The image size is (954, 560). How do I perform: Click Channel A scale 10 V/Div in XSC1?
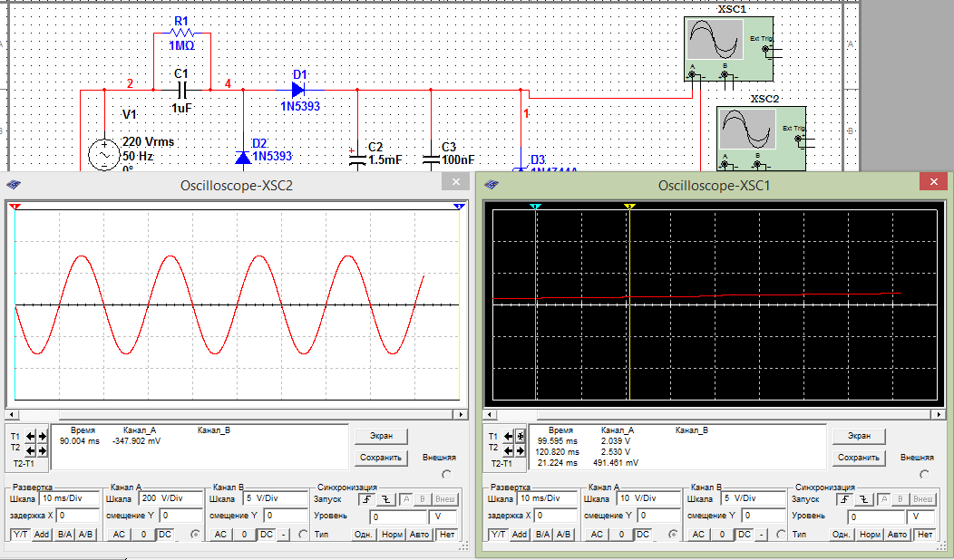tap(649, 498)
